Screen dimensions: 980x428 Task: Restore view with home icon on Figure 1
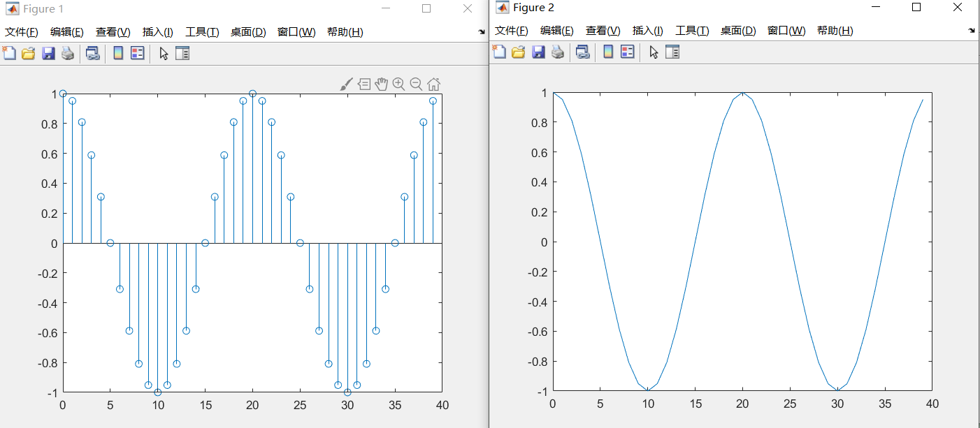433,84
